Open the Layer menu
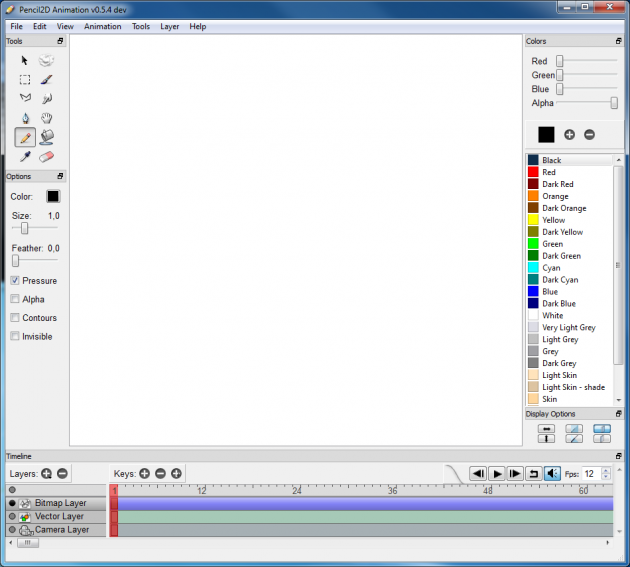 170,26
